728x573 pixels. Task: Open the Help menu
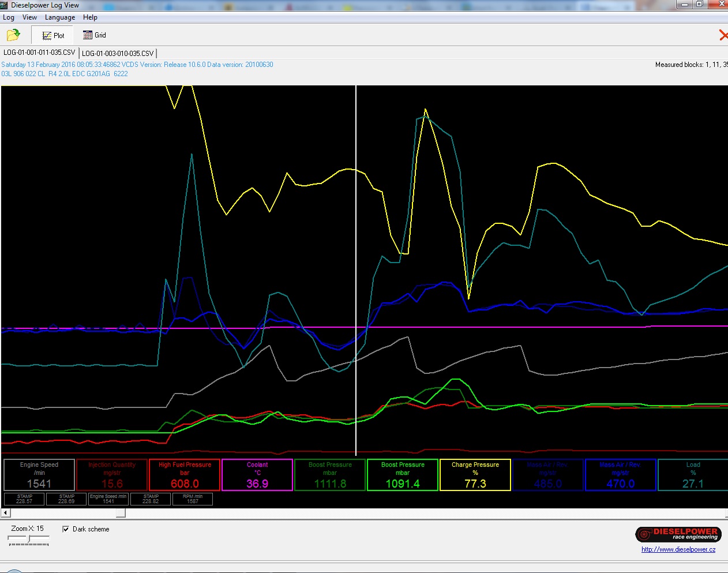[90, 17]
